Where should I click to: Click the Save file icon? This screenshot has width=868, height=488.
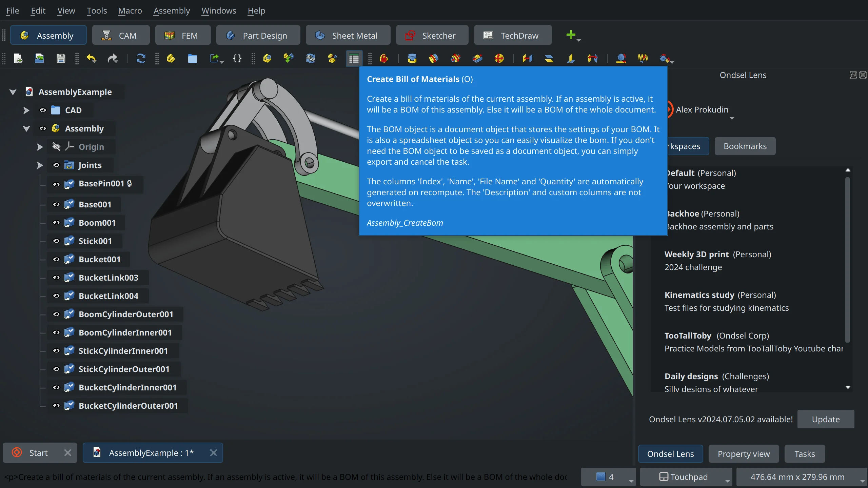click(60, 58)
